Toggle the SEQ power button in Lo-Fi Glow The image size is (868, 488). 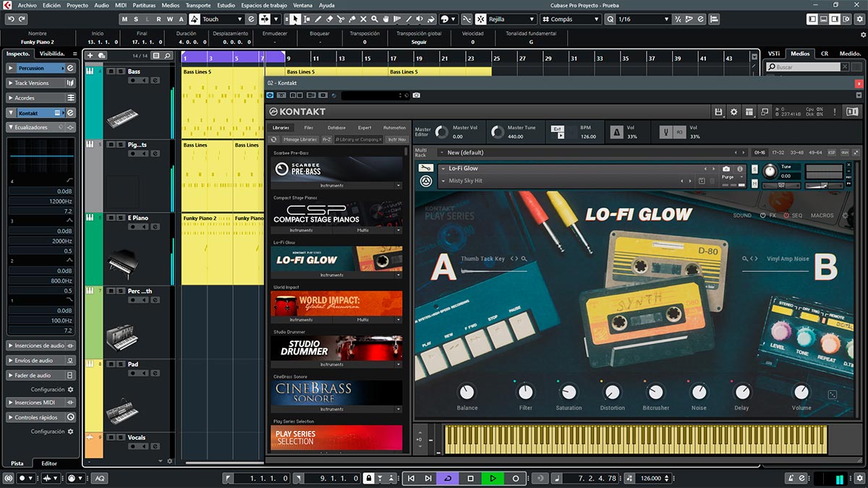click(x=786, y=215)
